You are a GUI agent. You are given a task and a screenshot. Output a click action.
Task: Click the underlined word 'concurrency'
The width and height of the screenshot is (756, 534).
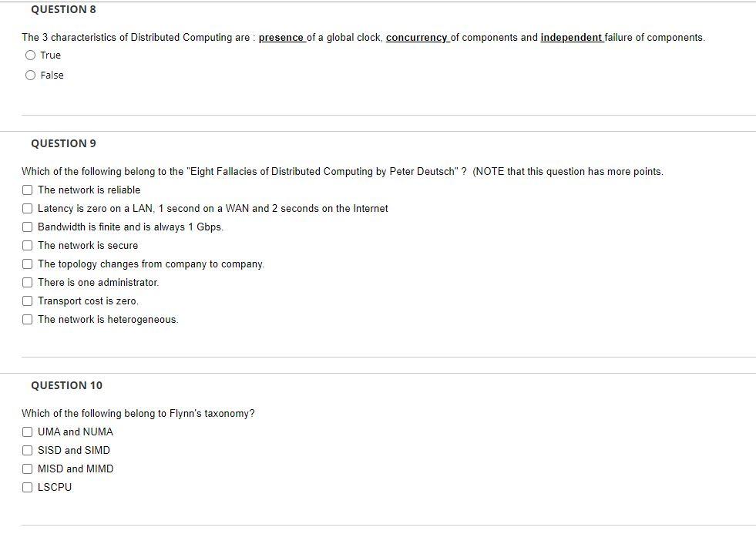[416, 37]
